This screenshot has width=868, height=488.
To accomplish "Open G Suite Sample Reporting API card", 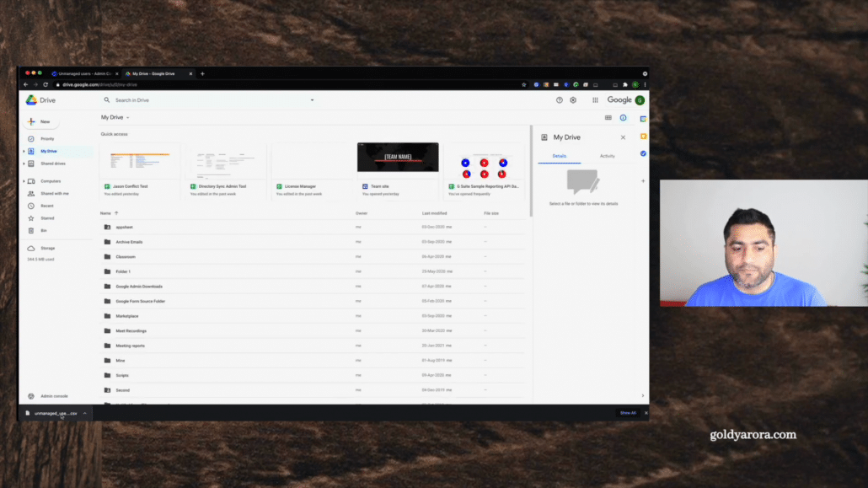I will (485, 170).
